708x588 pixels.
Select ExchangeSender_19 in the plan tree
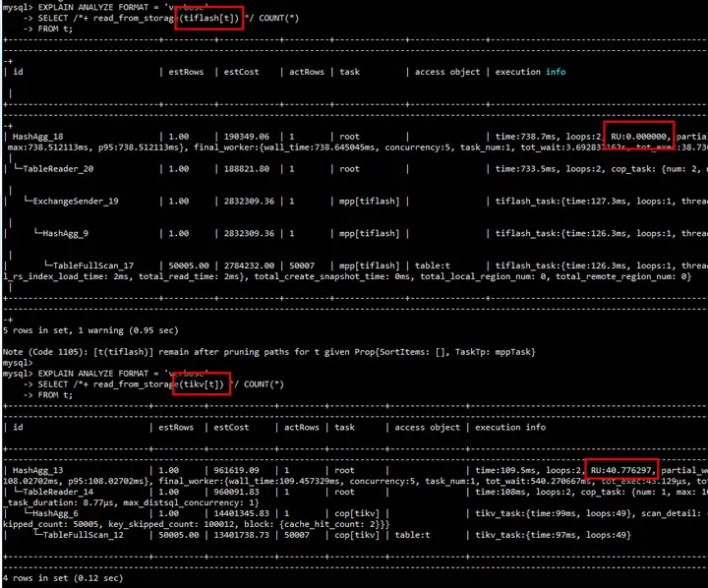click(76, 201)
